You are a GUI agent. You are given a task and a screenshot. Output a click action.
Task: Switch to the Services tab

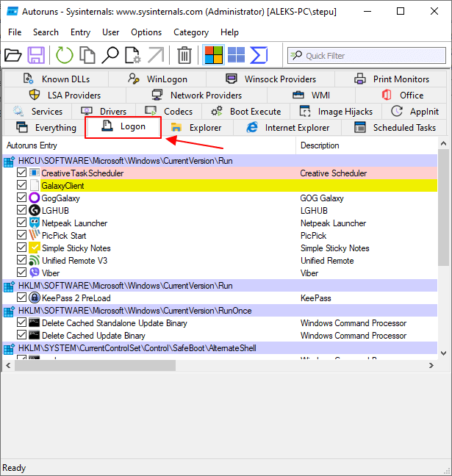(x=37, y=112)
